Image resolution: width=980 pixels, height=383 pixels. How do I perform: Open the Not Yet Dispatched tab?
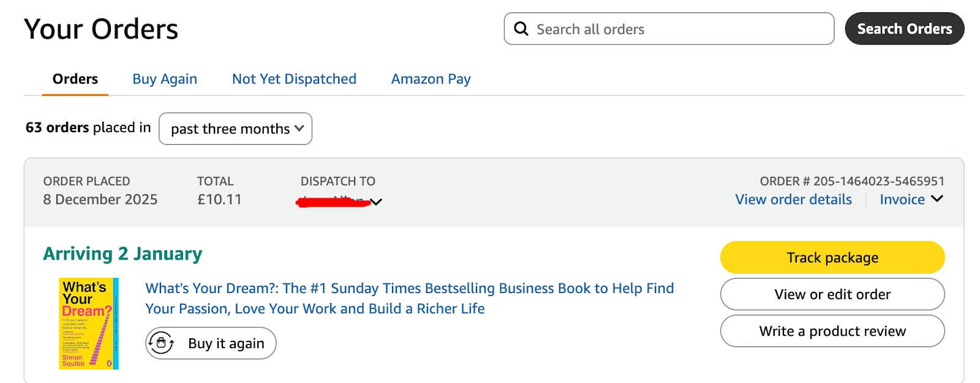point(294,79)
